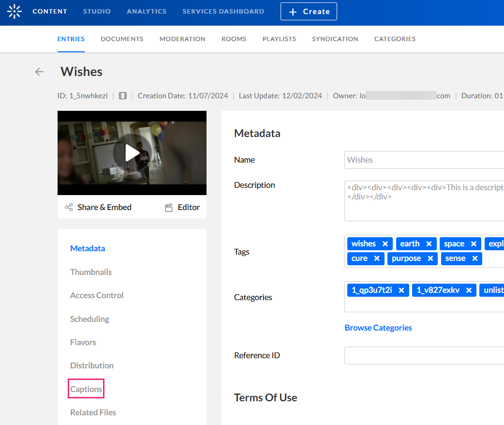The width and height of the screenshot is (504, 425).
Task: Remove the 'earth' tag
Action: (429, 244)
